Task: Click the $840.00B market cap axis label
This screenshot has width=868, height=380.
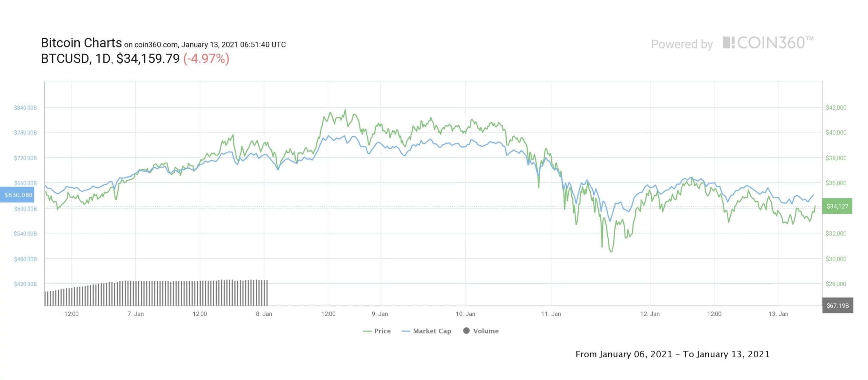Action: click(25, 108)
